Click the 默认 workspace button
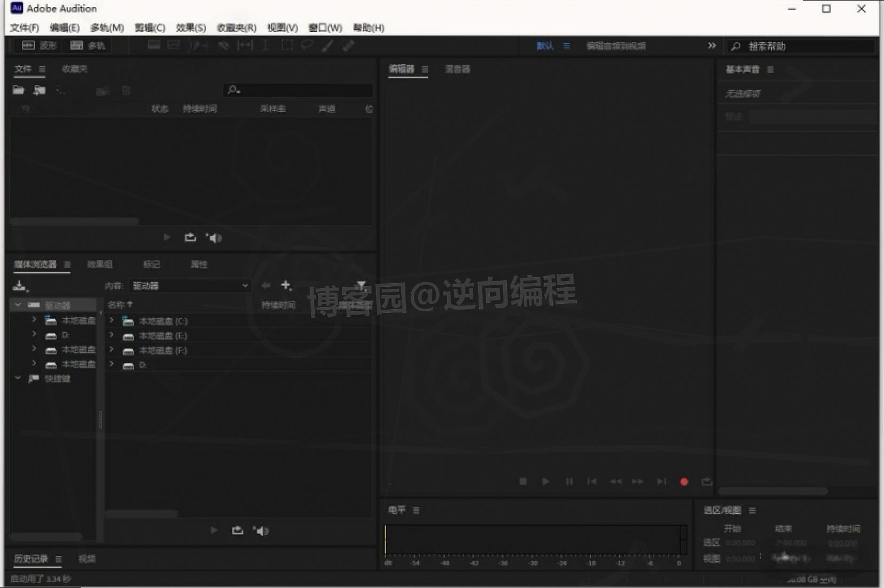The height and width of the screenshot is (588, 884). tap(545, 46)
